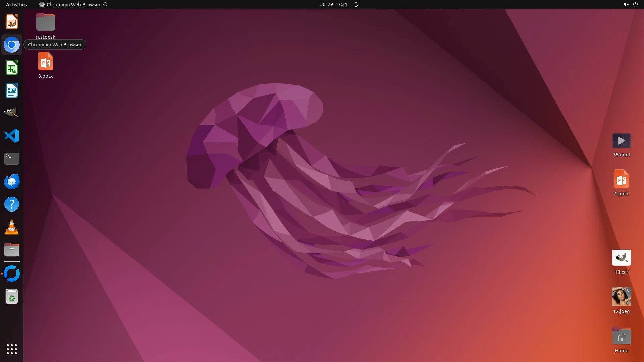Open LibreOffice Writer in the dock

[x=12, y=90]
